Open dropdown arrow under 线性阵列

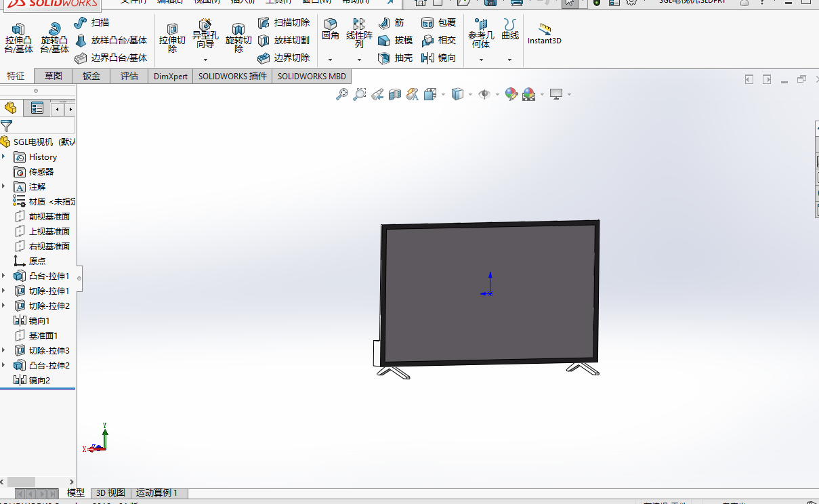pos(359,60)
